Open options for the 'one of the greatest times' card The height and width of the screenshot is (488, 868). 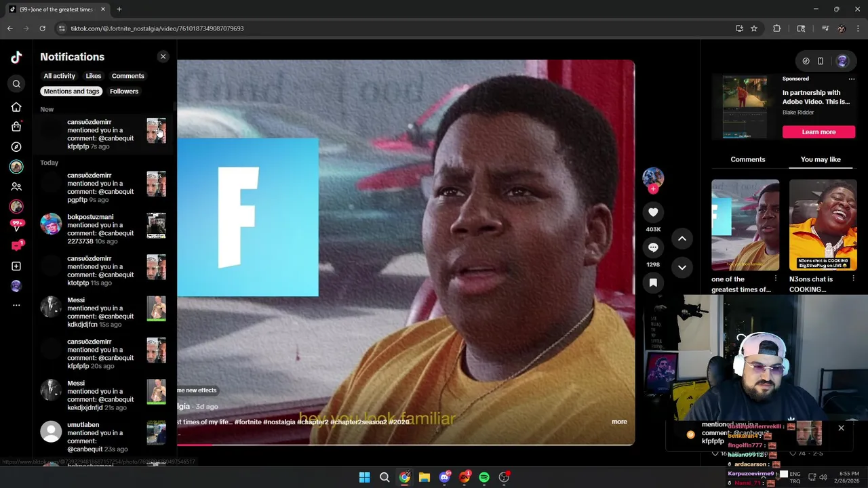point(776,279)
